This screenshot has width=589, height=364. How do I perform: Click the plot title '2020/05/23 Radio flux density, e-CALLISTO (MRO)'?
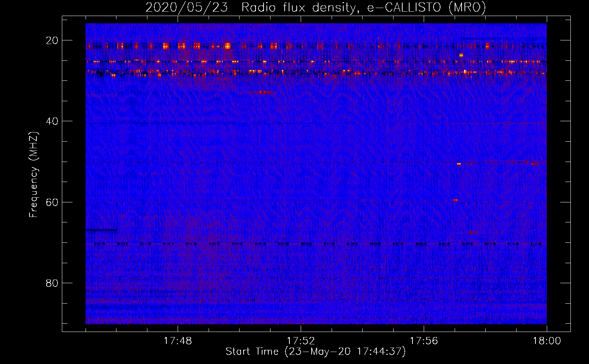coord(316,7)
